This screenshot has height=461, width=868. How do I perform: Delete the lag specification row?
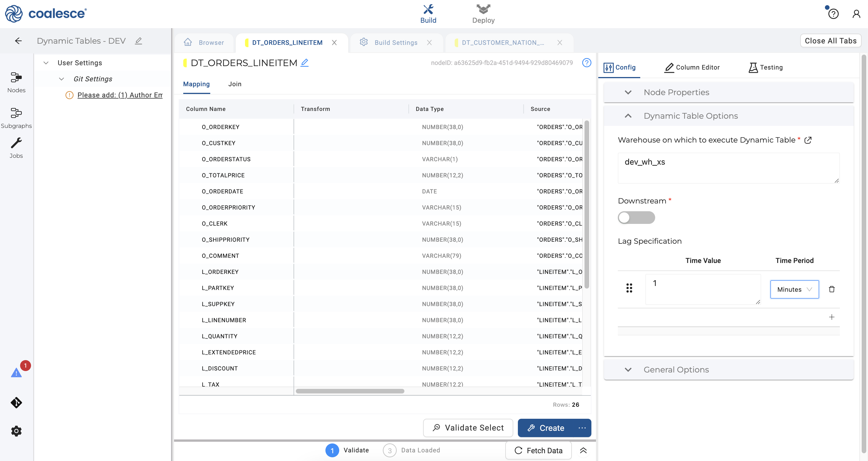coord(831,289)
